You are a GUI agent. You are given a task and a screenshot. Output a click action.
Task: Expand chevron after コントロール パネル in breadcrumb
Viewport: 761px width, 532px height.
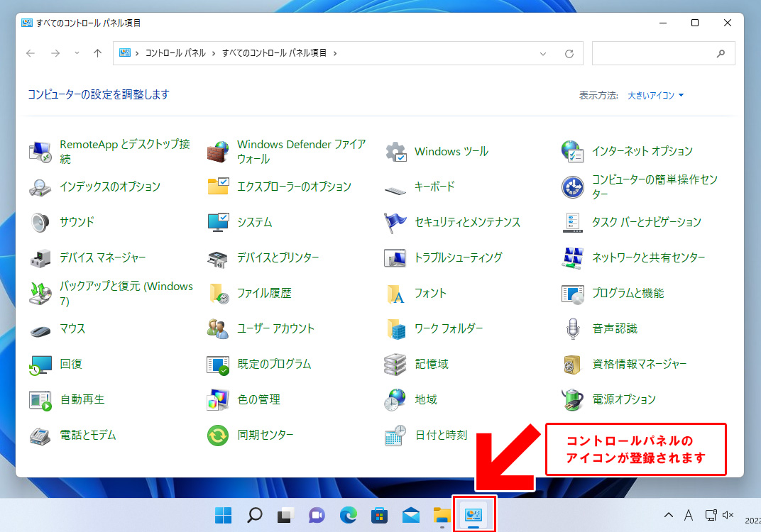coord(214,53)
